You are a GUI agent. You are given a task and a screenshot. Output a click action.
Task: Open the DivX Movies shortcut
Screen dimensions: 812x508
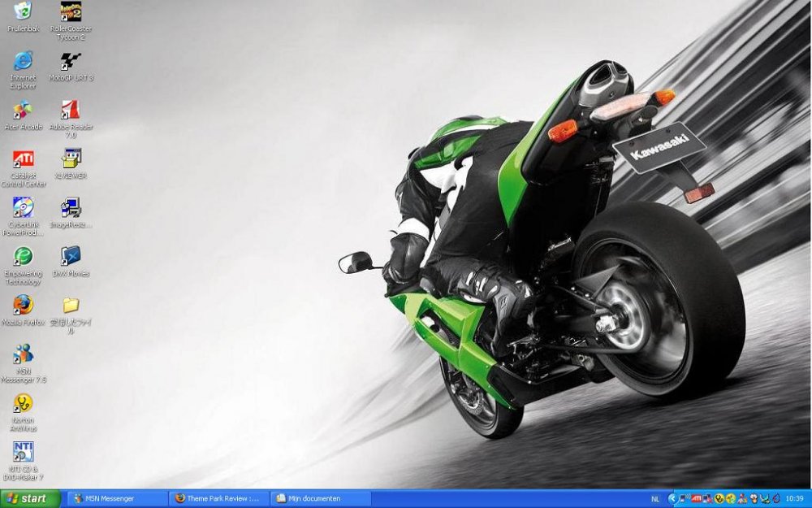pyautogui.click(x=71, y=257)
